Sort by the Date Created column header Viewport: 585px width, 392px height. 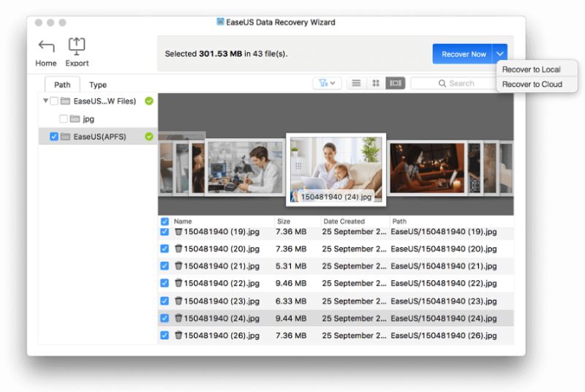coord(344,221)
